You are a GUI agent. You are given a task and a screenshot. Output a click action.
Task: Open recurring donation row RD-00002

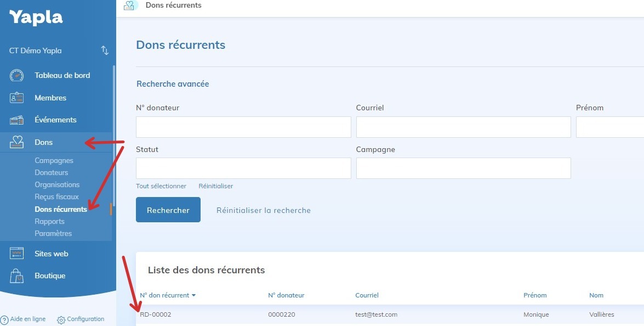pos(156,314)
